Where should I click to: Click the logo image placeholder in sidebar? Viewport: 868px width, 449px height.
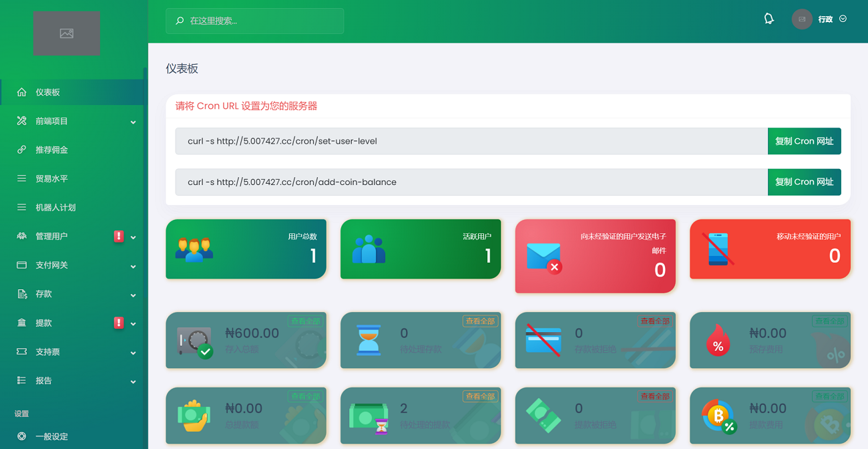[66, 33]
